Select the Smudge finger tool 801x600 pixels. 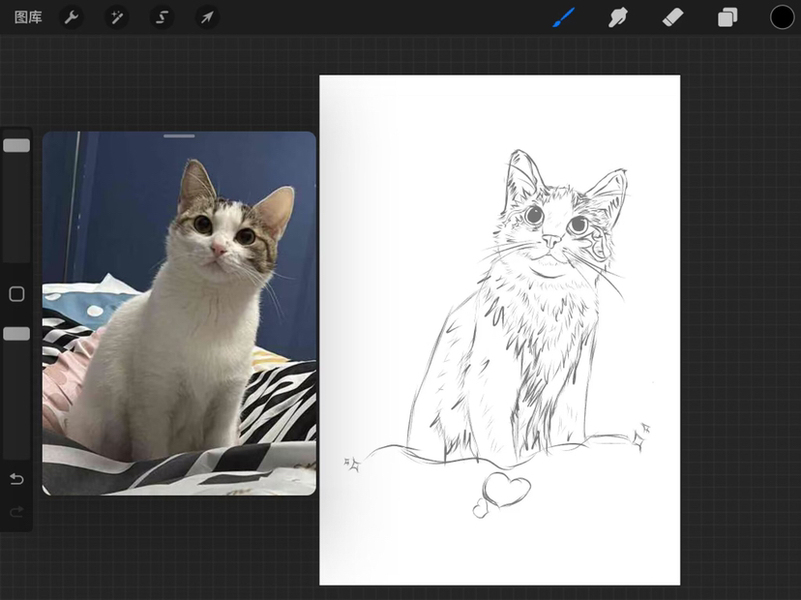(618, 18)
